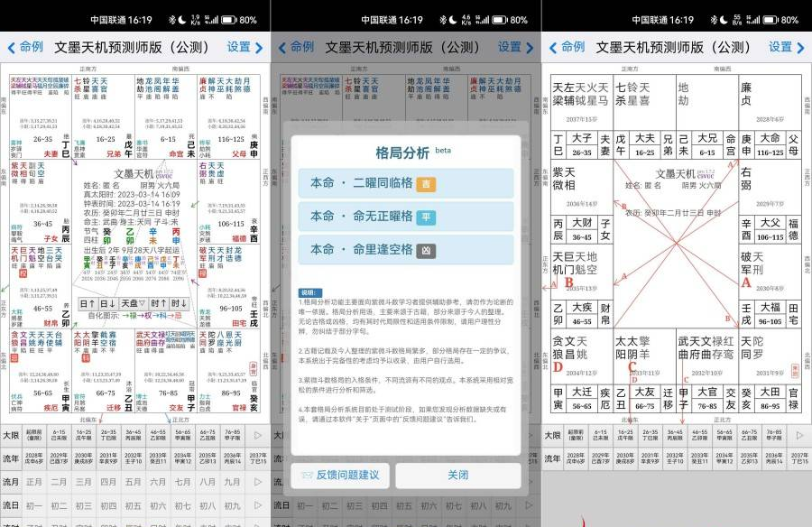Advance 流月 row play arrow
Screen dimensions: 812x527
click(257, 482)
